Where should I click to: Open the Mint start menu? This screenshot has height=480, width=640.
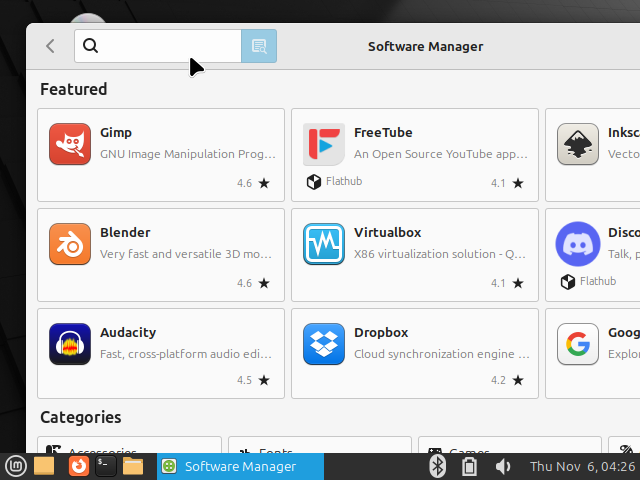click(15, 466)
